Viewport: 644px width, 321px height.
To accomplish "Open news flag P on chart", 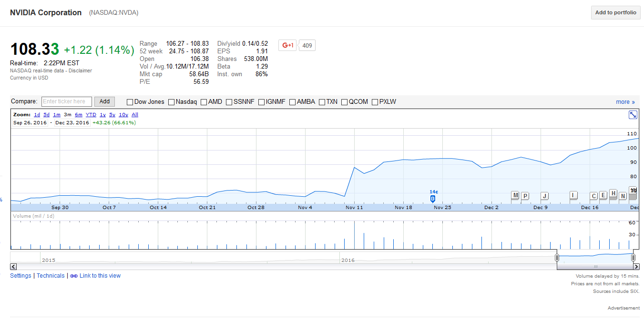I will point(525,196).
